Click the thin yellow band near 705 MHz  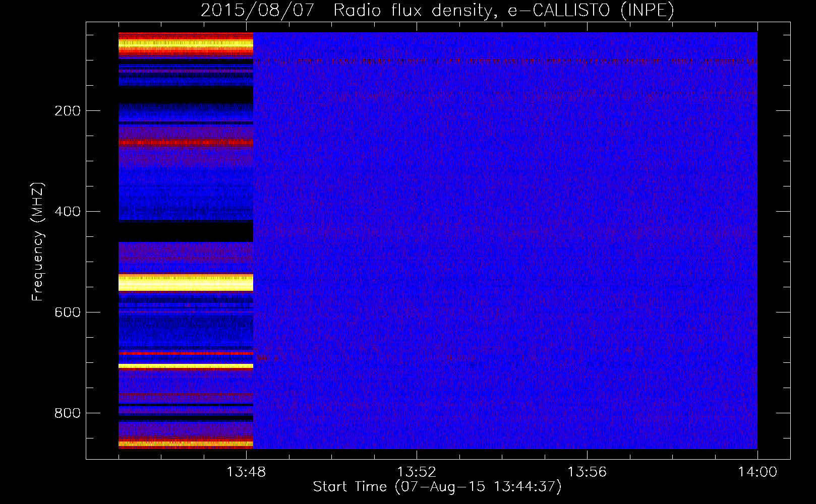point(186,366)
